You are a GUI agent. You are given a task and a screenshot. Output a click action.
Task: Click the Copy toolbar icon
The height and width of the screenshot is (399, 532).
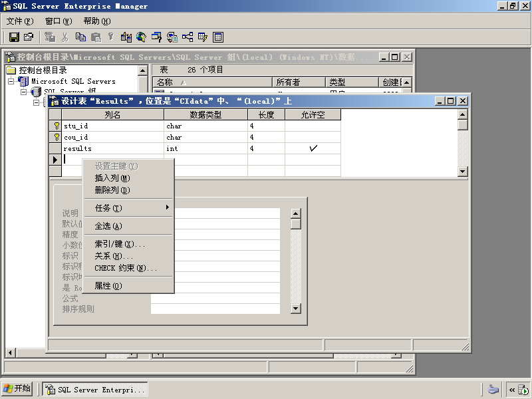pos(80,37)
